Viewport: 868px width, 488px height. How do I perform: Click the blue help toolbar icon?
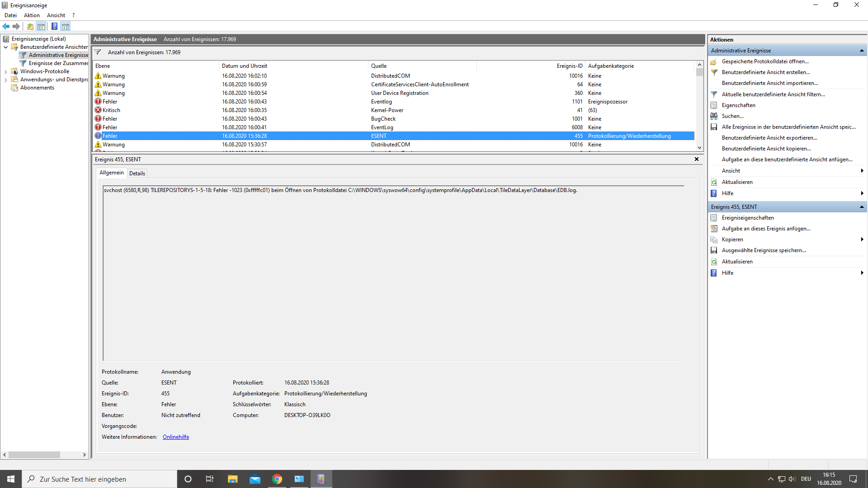54,26
